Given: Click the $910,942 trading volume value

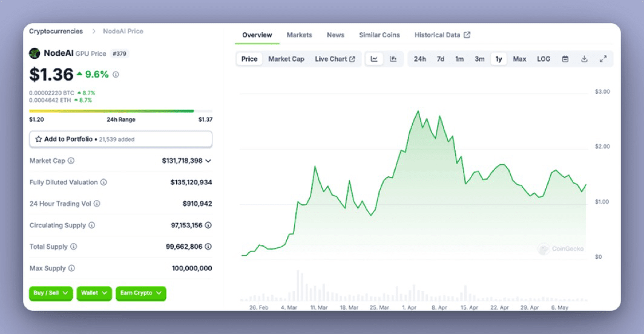Looking at the screenshot, I should (x=197, y=204).
